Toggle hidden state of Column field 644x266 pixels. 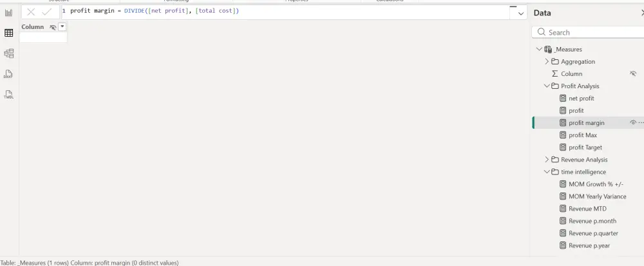point(633,73)
